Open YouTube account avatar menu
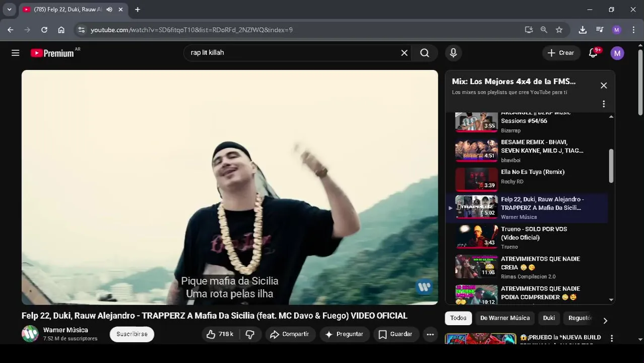This screenshot has width=644, height=363. coord(617,53)
